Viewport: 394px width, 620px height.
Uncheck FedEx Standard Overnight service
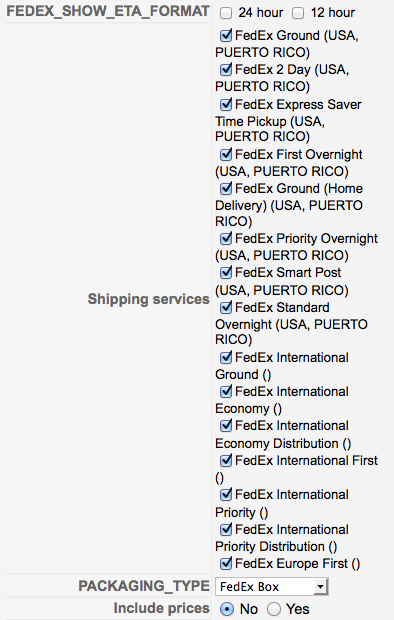click(226, 307)
